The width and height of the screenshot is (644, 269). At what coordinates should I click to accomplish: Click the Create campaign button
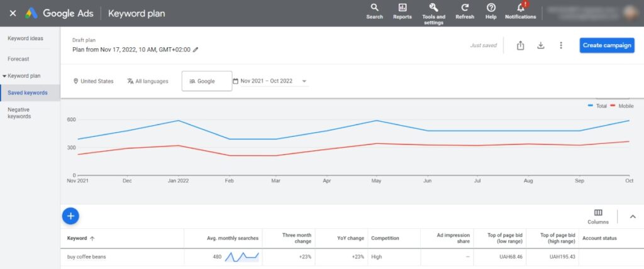point(607,45)
